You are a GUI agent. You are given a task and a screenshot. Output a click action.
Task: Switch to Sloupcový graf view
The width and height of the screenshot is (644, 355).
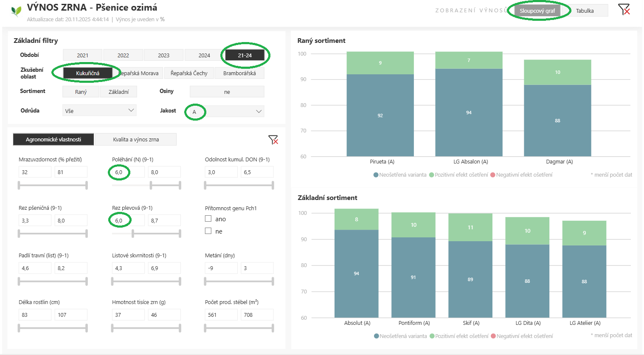(537, 11)
